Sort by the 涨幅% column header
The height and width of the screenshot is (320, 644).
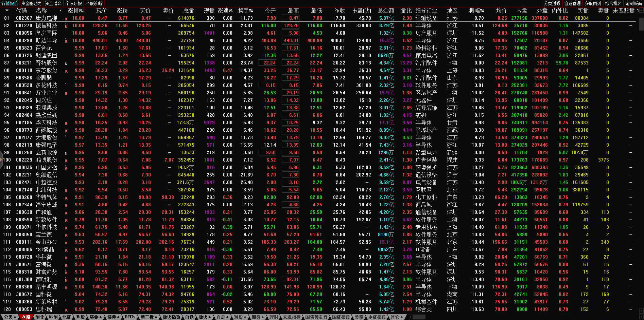(75, 11)
